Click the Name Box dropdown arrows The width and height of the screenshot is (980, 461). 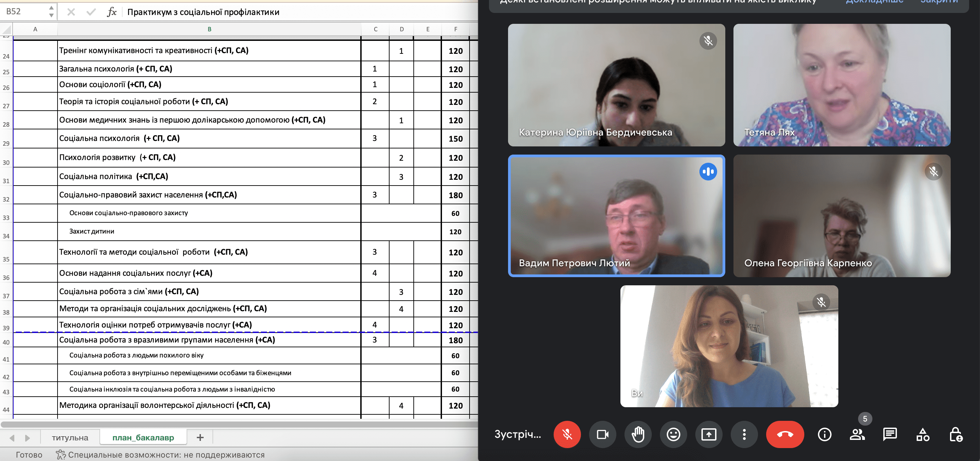[51, 12]
